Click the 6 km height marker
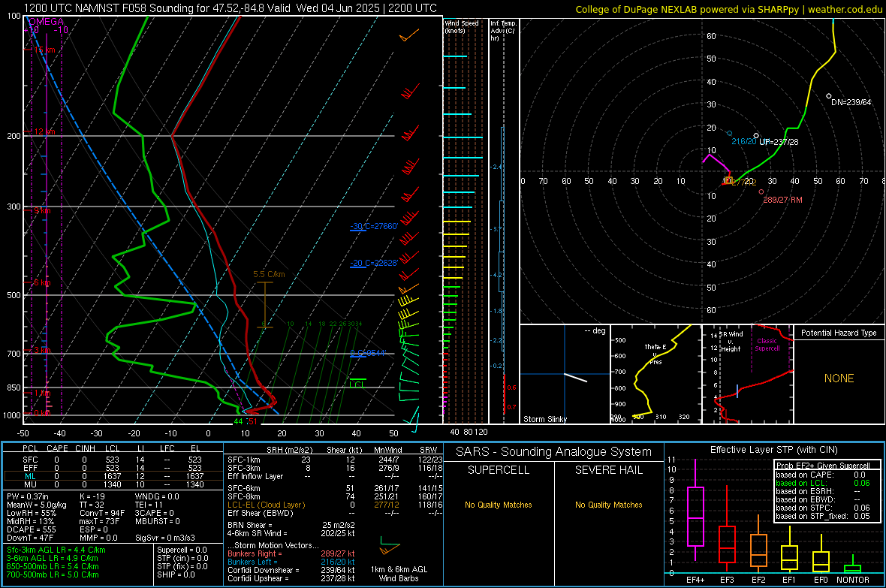The image size is (886, 588). click(42, 282)
